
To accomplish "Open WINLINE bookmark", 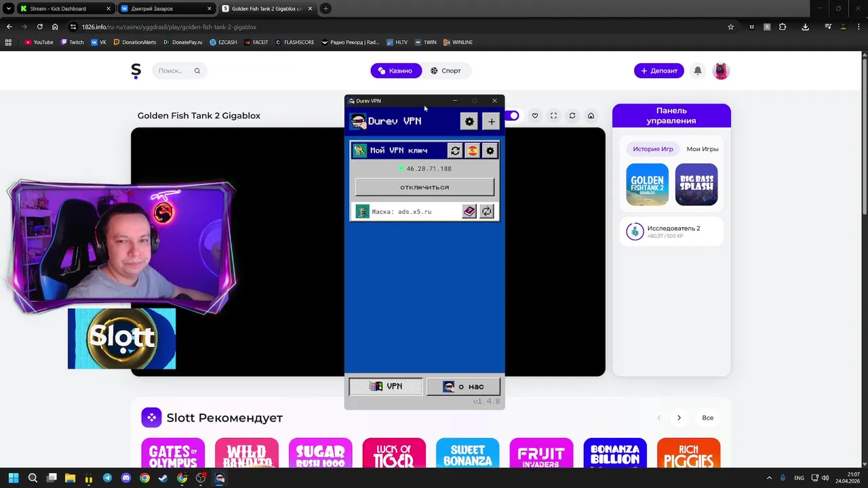I will point(458,42).
